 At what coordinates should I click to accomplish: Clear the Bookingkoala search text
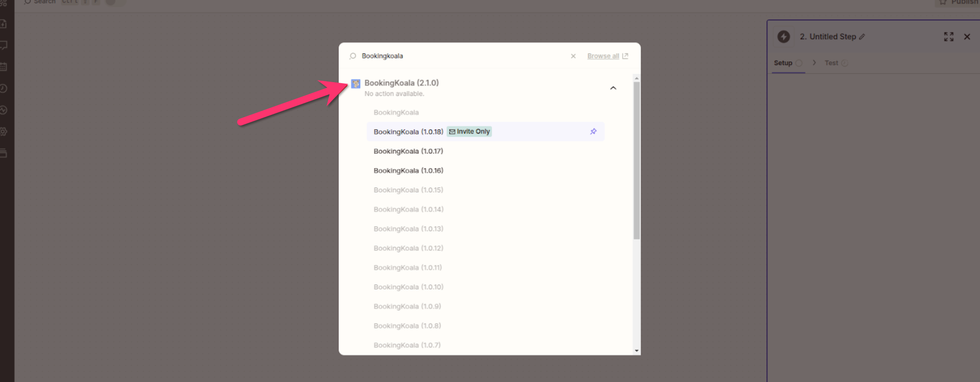573,56
